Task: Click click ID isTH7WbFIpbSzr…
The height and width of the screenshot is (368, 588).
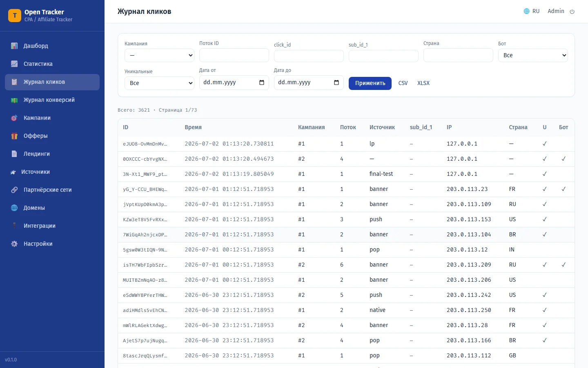Action: (x=145, y=265)
